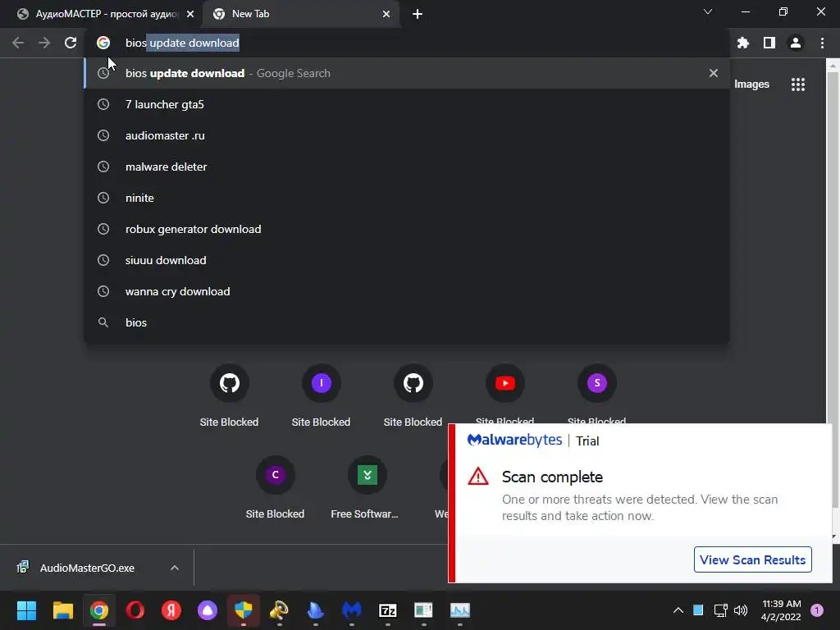Open the Chrome extensions puzzle icon
The height and width of the screenshot is (630, 840).
tap(743, 43)
